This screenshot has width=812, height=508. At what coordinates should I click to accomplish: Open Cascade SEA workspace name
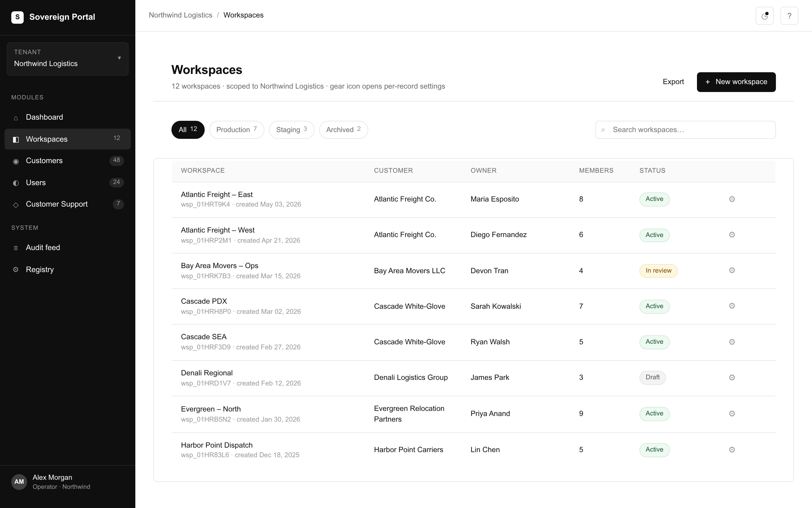tap(203, 337)
